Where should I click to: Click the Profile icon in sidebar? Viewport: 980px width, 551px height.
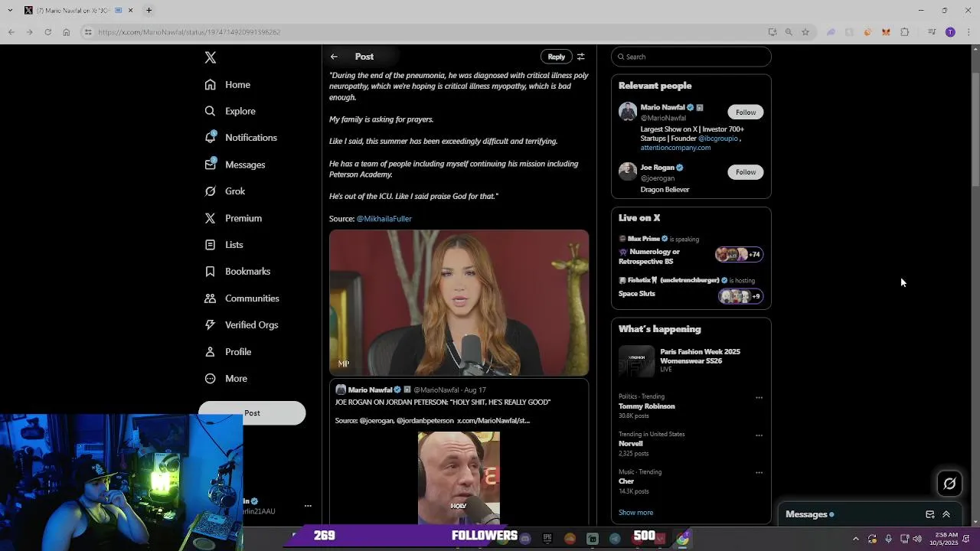click(210, 352)
